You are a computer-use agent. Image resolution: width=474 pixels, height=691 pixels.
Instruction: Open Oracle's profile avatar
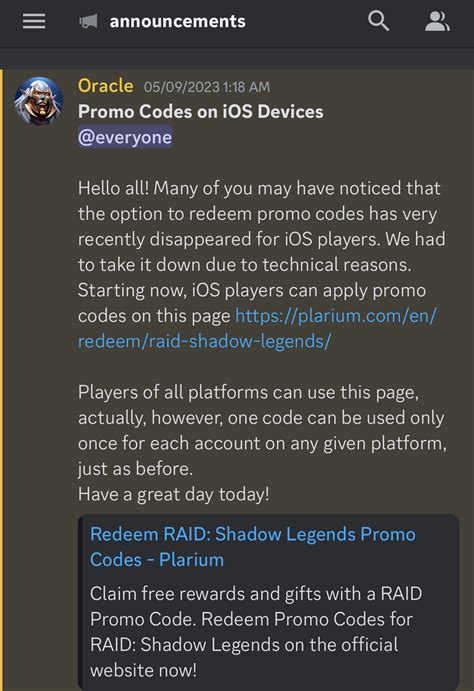[x=39, y=101]
